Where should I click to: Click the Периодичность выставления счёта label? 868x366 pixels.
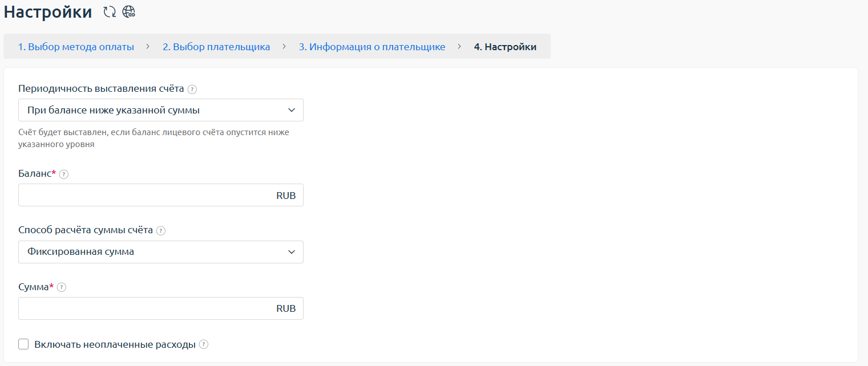tap(101, 89)
